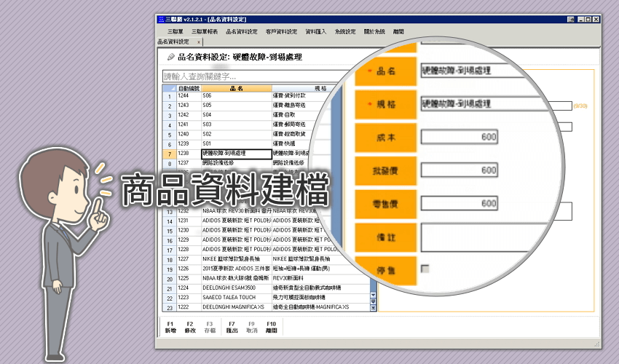
Task: Select the S03 item cell
Action: coord(237,124)
